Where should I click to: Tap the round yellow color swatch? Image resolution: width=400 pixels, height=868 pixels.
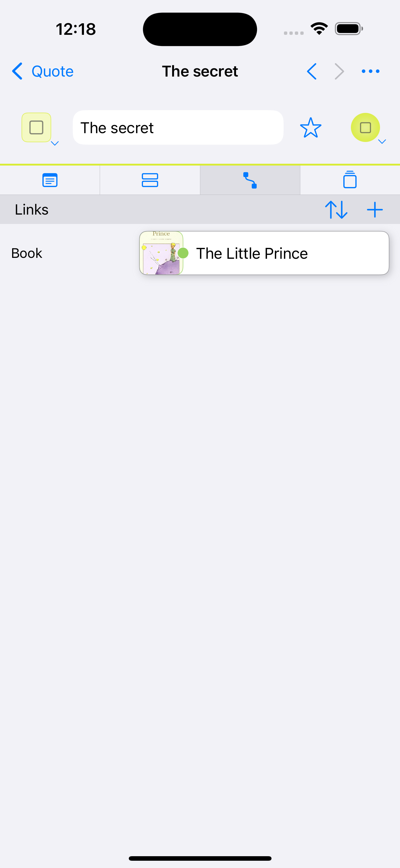coord(365,127)
